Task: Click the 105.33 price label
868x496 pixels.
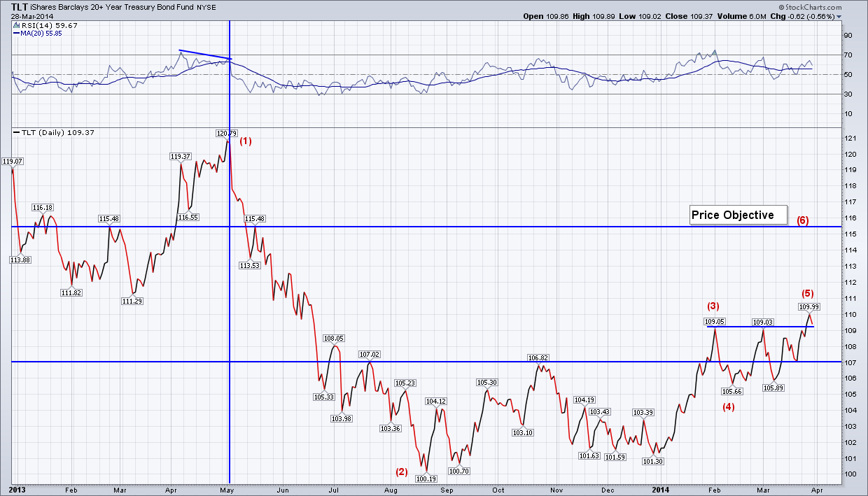Action: click(x=323, y=397)
